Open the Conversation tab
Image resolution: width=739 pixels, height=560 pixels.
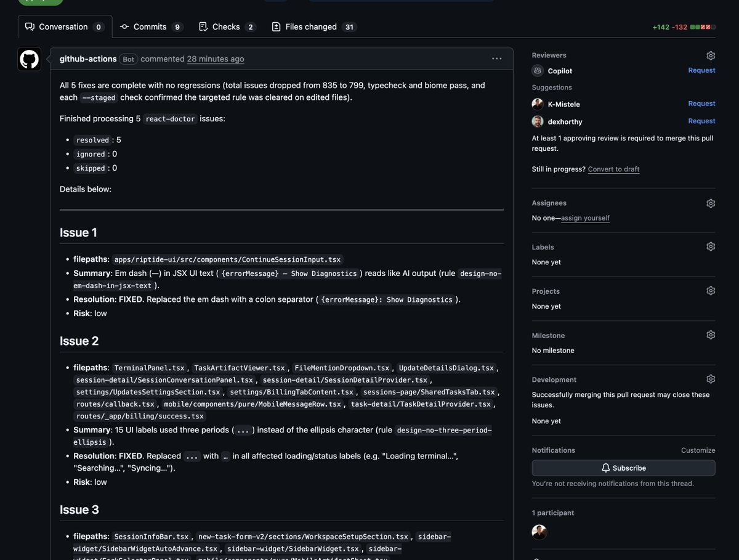pyautogui.click(x=65, y=26)
